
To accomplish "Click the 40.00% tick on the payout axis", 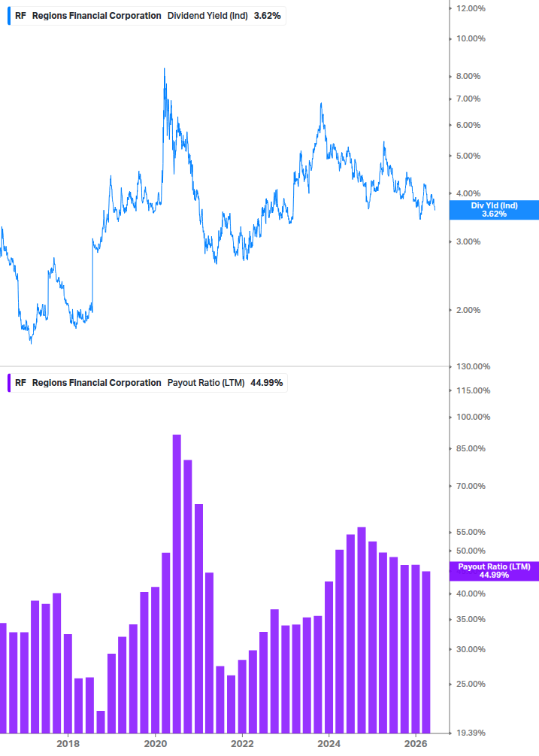I will pos(471,594).
